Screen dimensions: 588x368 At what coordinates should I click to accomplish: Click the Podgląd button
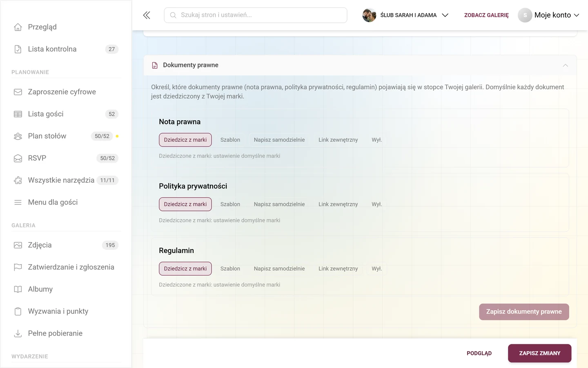click(479, 353)
